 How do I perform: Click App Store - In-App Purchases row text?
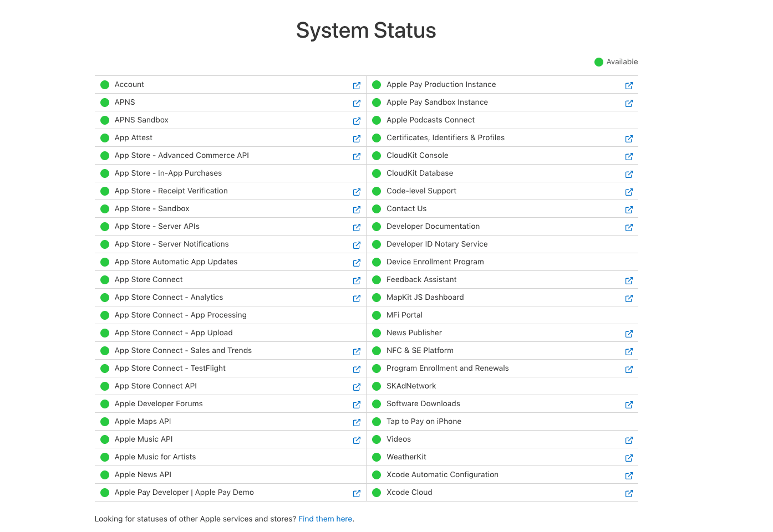click(168, 173)
